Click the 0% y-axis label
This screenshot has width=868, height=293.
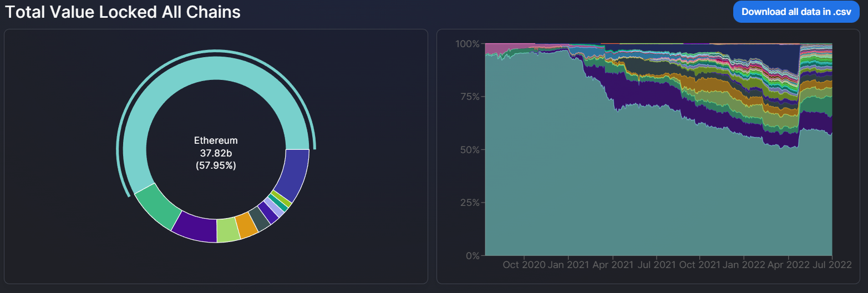pyautogui.click(x=472, y=256)
